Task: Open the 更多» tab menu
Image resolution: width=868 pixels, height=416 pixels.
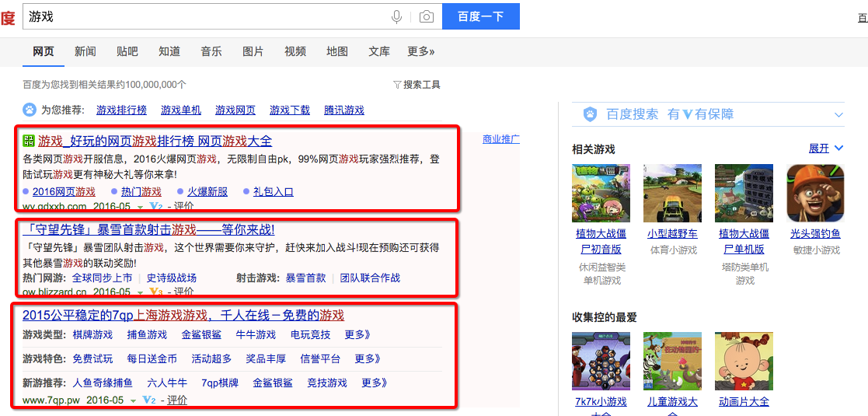Action: [420, 51]
